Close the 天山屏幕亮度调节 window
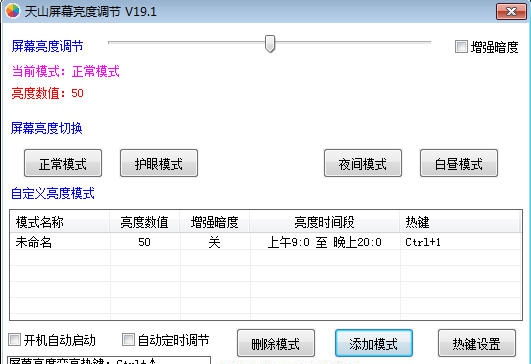 click(x=511, y=12)
